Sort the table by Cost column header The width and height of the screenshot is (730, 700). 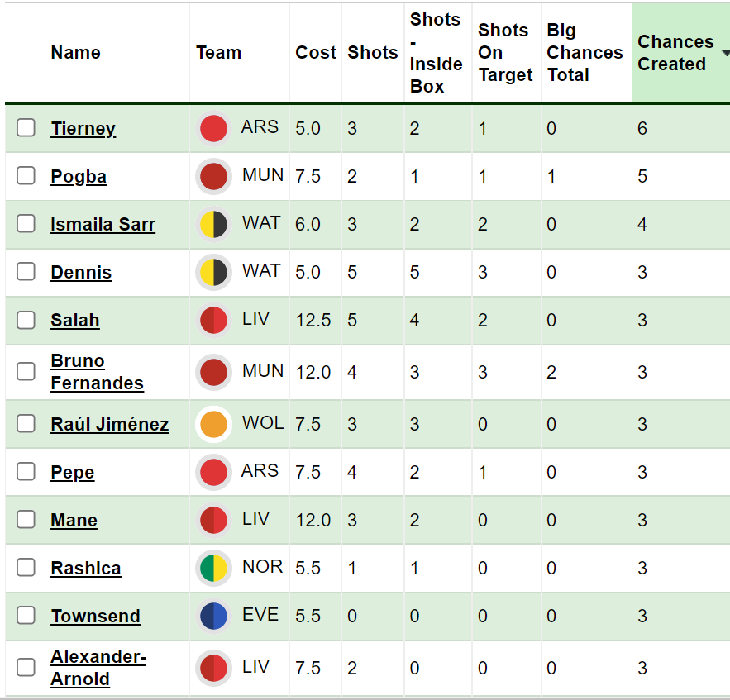(x=315, y=53)
